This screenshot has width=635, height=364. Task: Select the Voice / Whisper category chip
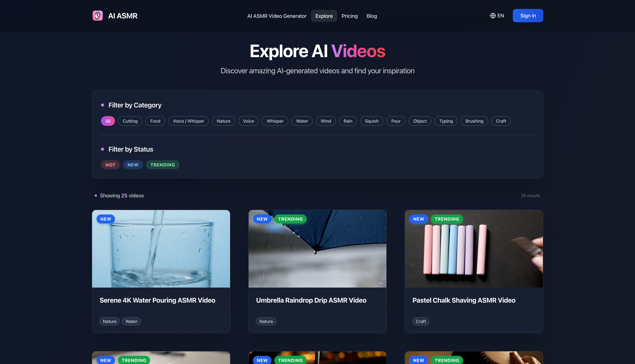click(188, 121)
